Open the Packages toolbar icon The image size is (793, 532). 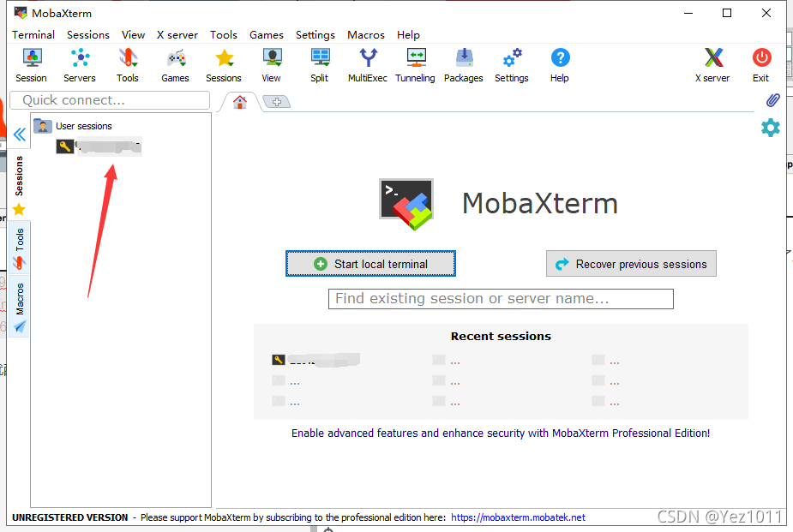coord(464,66)
